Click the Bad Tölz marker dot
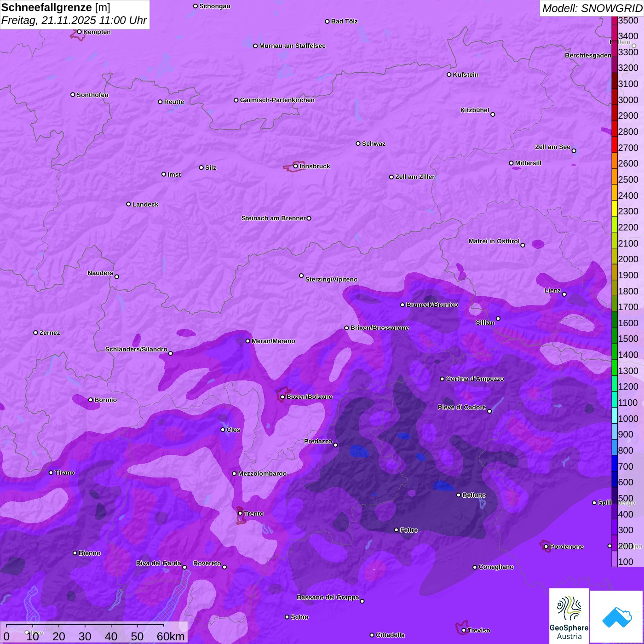 (x=327, y=21)
